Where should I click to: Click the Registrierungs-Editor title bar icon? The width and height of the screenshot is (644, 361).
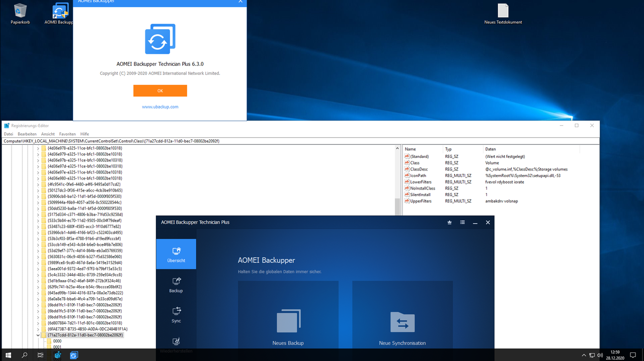coord(7,125)
